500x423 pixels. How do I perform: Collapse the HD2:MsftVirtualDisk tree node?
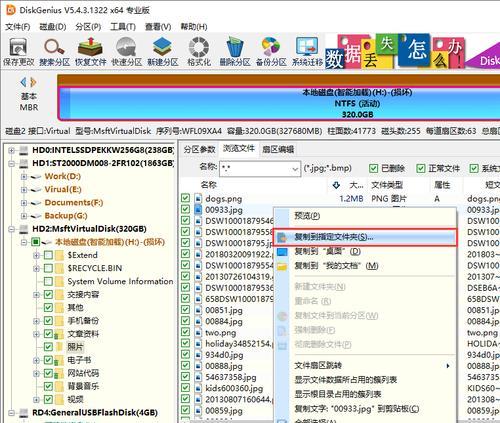click(x=11, y=229)
